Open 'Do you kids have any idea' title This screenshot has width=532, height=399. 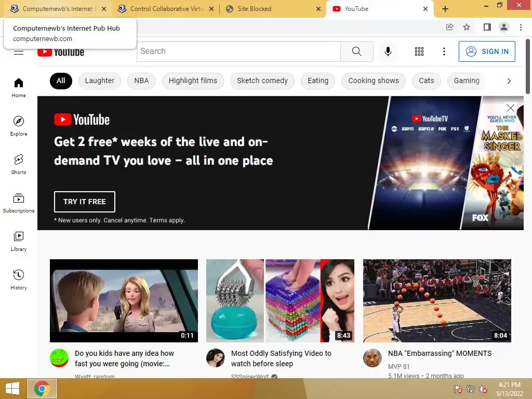point(125,358)
